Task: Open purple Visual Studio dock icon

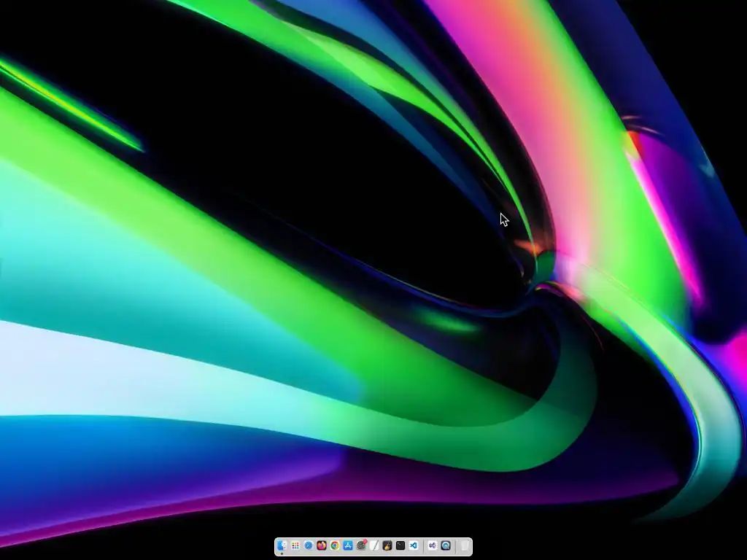Action: (x=433, y=545)
